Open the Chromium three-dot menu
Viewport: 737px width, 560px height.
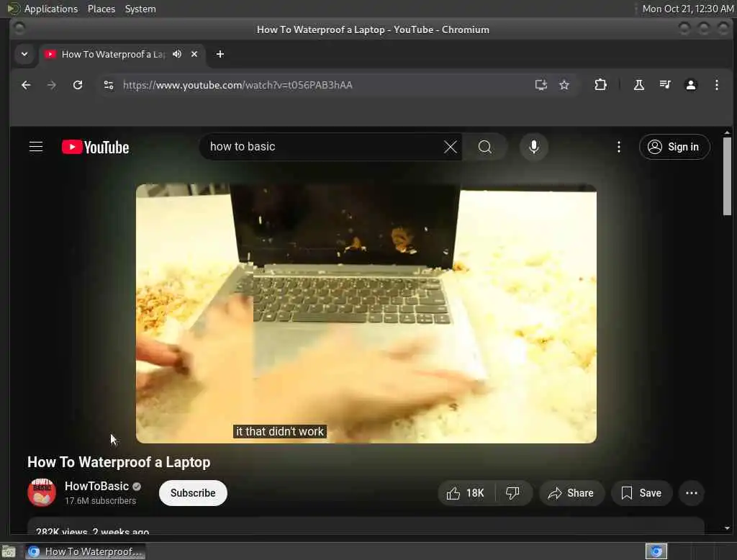pyautogui.click(x=716, y=85)
